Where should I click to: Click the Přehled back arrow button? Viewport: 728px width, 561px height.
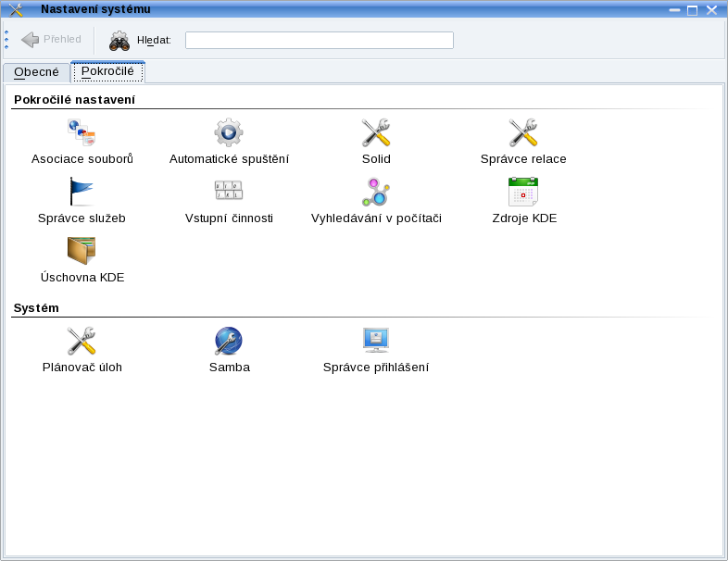point(51,40)
